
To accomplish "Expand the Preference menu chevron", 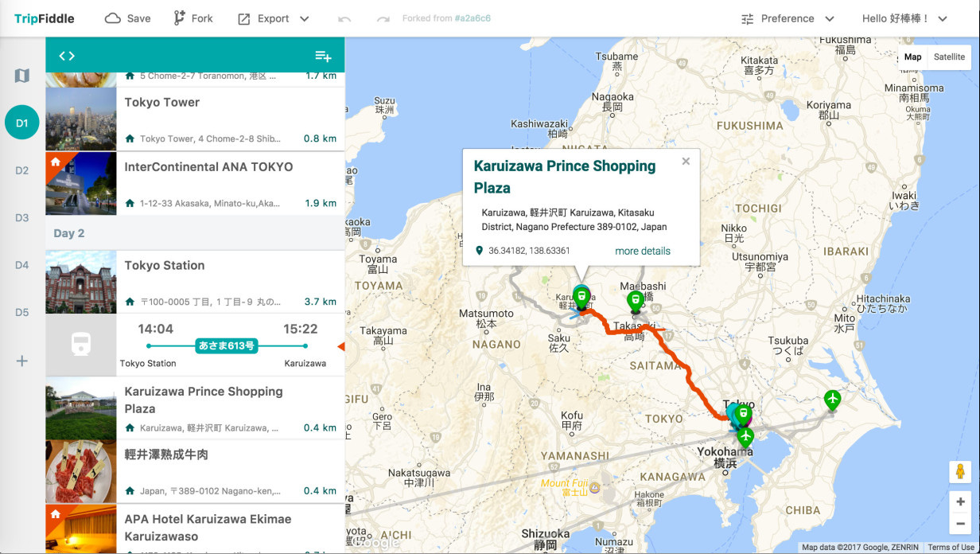I will pyautogui.click(x=830, y=19).
